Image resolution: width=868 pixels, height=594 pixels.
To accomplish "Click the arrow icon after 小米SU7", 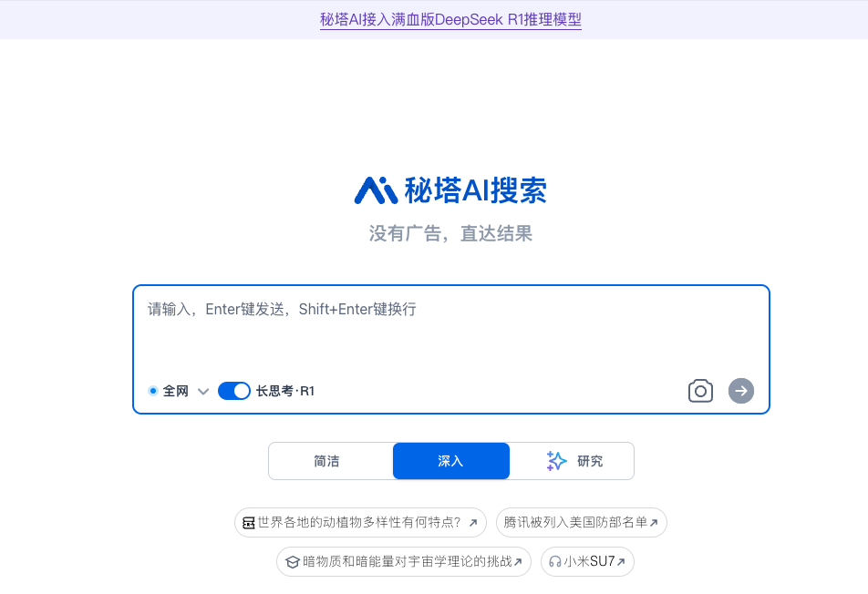I will pos(621,562).
